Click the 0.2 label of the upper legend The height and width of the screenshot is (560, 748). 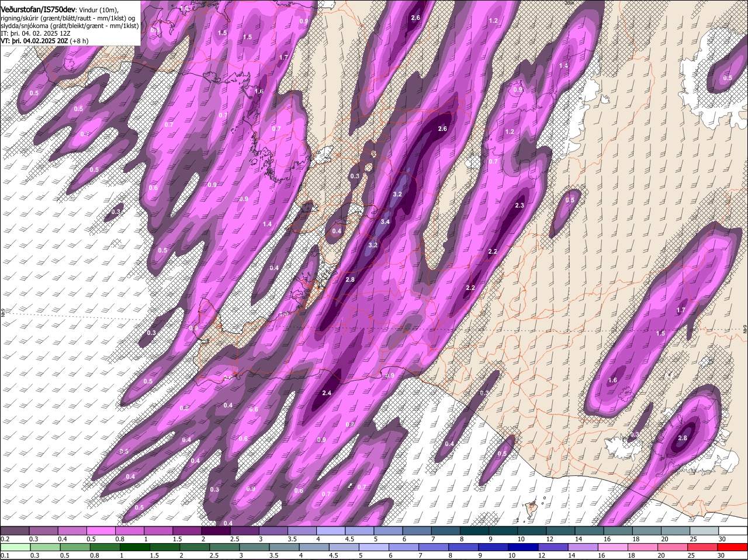point(5,539)
